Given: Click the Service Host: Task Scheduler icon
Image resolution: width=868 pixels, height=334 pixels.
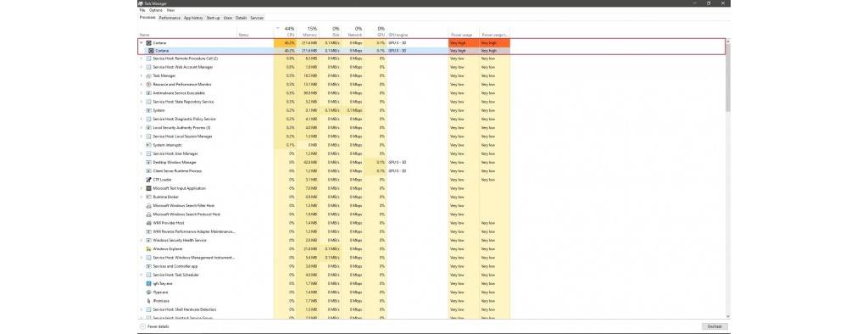Looking at the screenshot, I should click(x=148, y=275).
